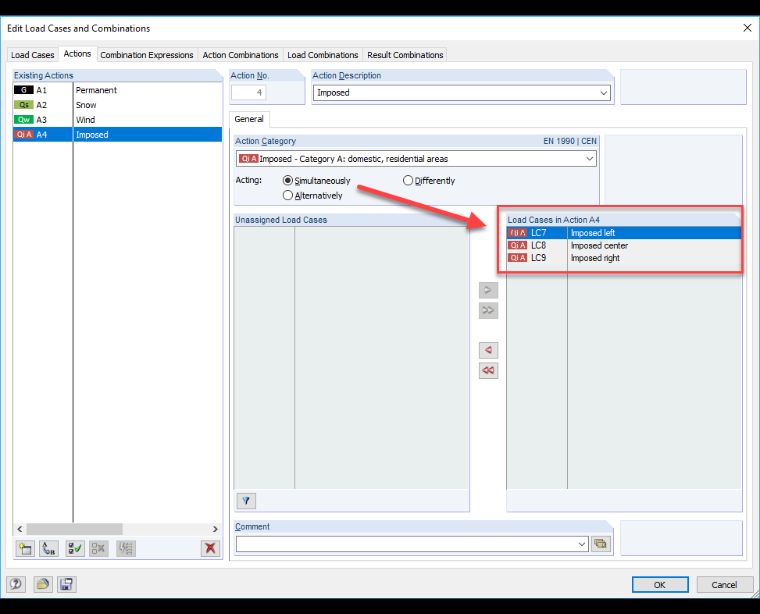Open the Combination Expressions tab
This screenshot has width=760, height=614.
point(147,55)
